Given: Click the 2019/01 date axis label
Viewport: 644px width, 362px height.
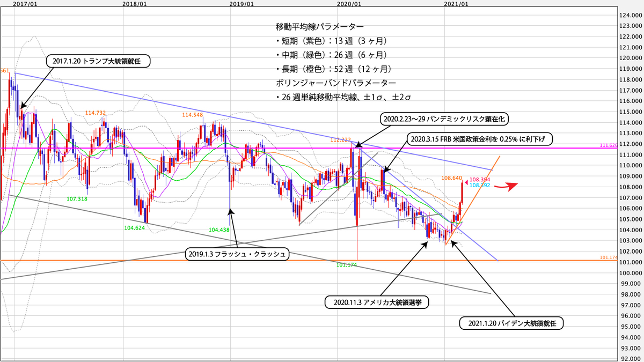Looking at the screenshot, I should tap(242, 4).
